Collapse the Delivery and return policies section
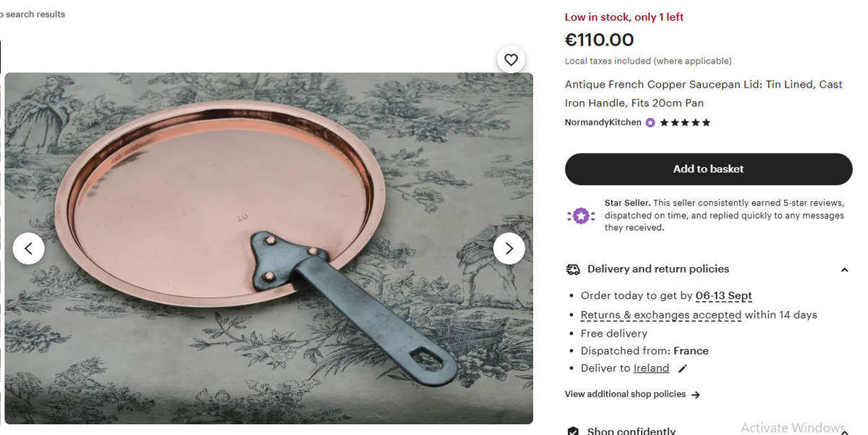 (x=844, y=269)
